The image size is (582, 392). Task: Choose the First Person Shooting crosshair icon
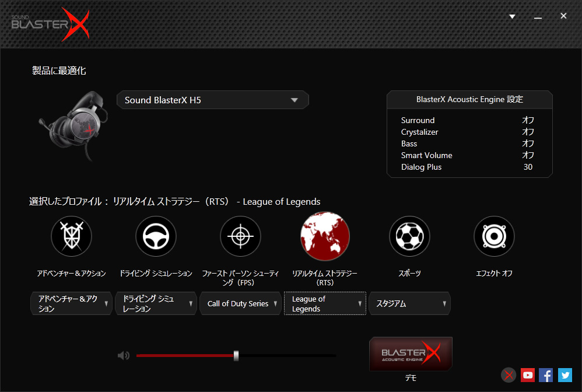tap(240, 236)
